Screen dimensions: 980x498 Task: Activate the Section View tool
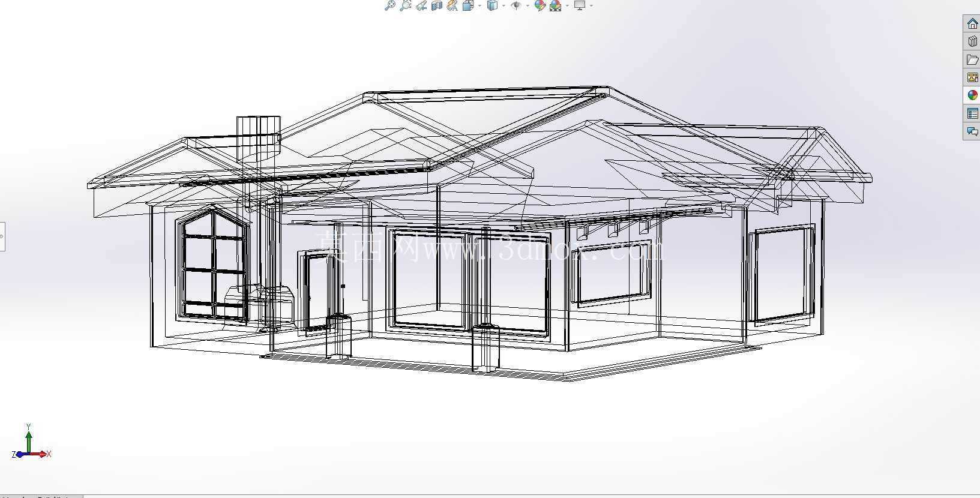pos(437,5)
